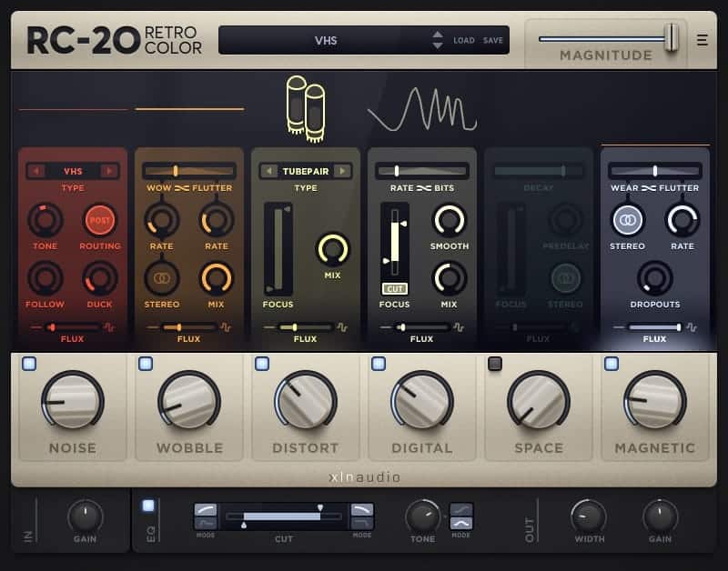Adjust the Digital focus vertical slider
The image size is (728, 571).
[x=395, y=242]
